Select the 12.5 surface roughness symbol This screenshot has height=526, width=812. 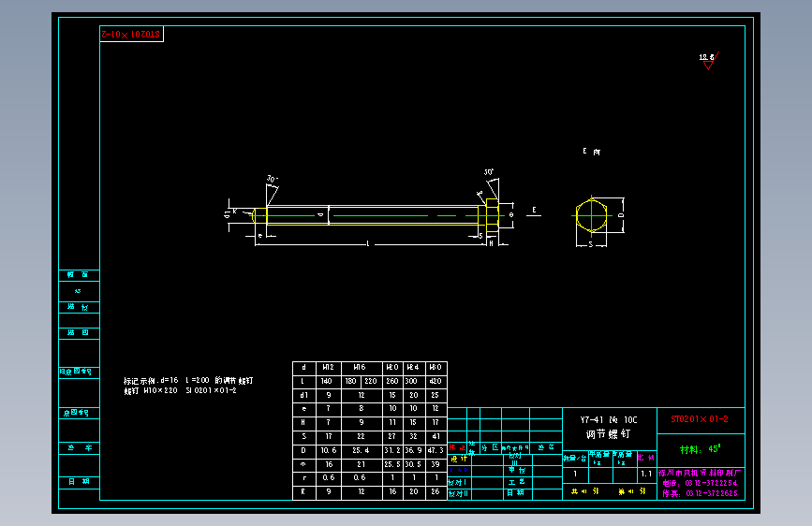point(708,60)
